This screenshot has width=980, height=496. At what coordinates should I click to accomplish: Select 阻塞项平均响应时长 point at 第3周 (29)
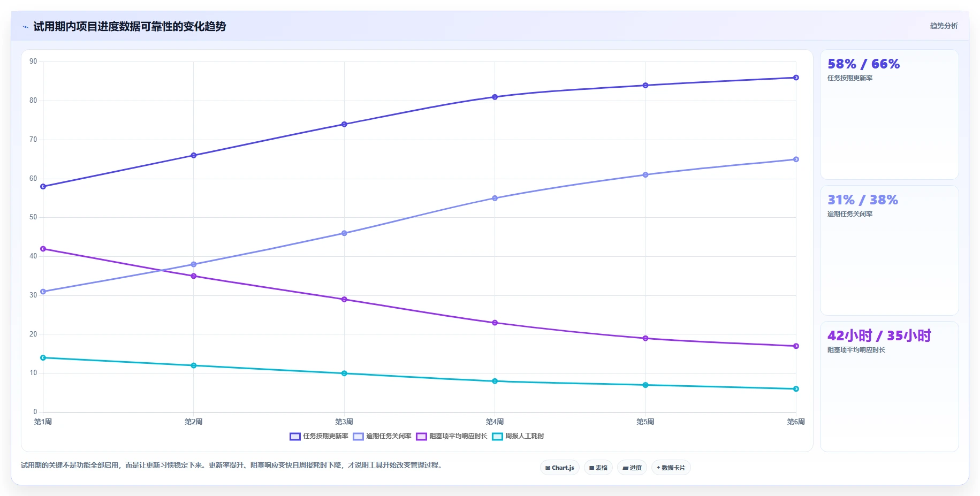[x=344, y=300]
